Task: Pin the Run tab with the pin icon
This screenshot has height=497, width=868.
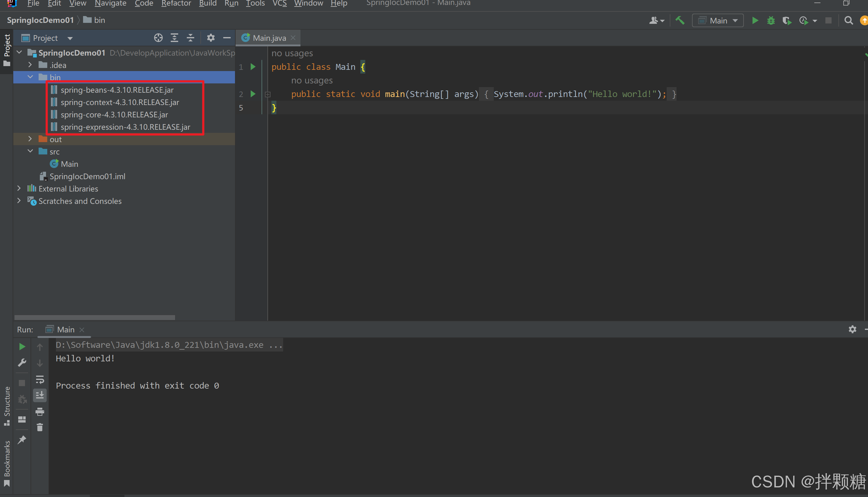Action: click(22, 439)
